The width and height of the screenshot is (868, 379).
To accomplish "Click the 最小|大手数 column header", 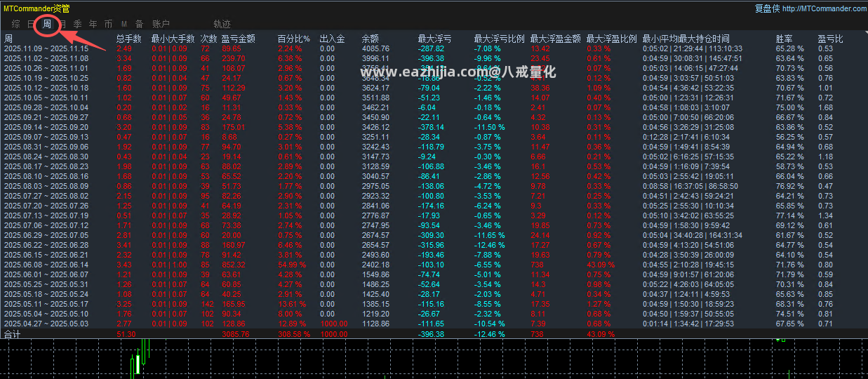I will [x=173, y=39].
